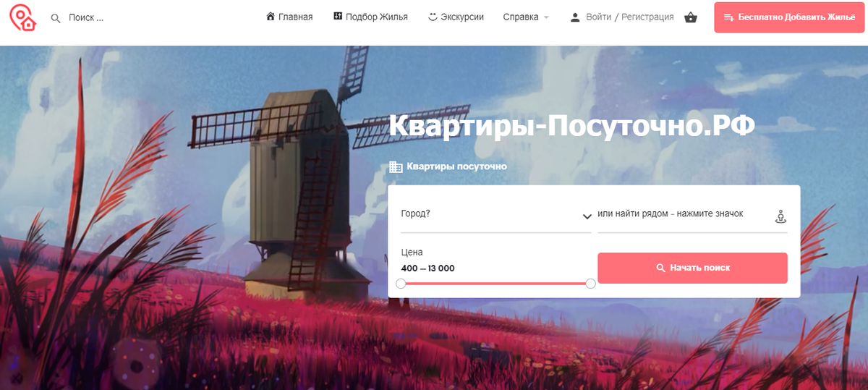
Task: Expand the Город? city dropdown
Action: (496, 215)
